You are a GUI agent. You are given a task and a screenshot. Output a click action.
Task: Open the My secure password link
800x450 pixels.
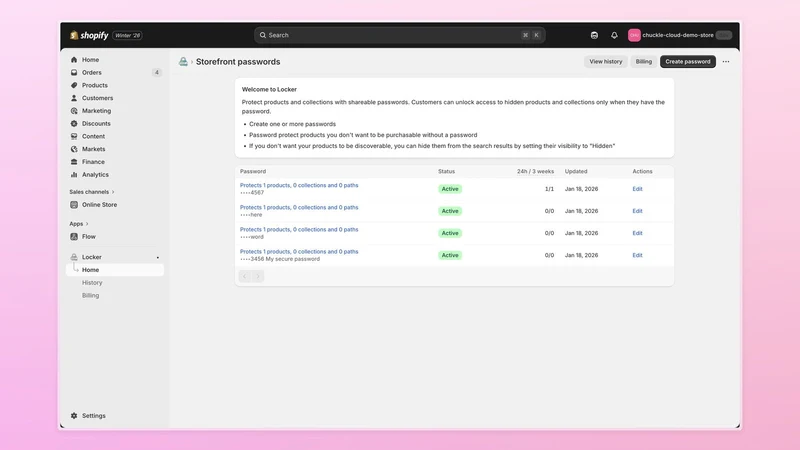point(299,252)
